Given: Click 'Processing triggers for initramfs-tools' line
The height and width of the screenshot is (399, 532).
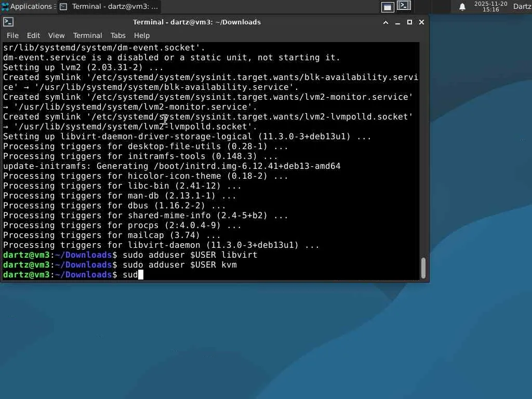Looking at the screenshot, I should [x=140, y=156].
